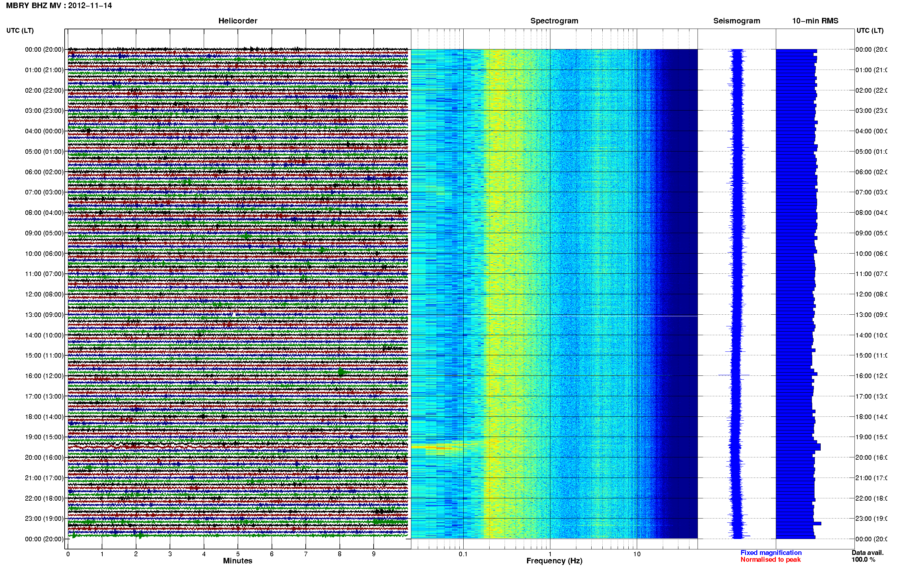Viewport: 924px width, 578px height.
Task: Click the white horizontal line in the 13:00 spectrogram row
Action: tap(554, 316)
